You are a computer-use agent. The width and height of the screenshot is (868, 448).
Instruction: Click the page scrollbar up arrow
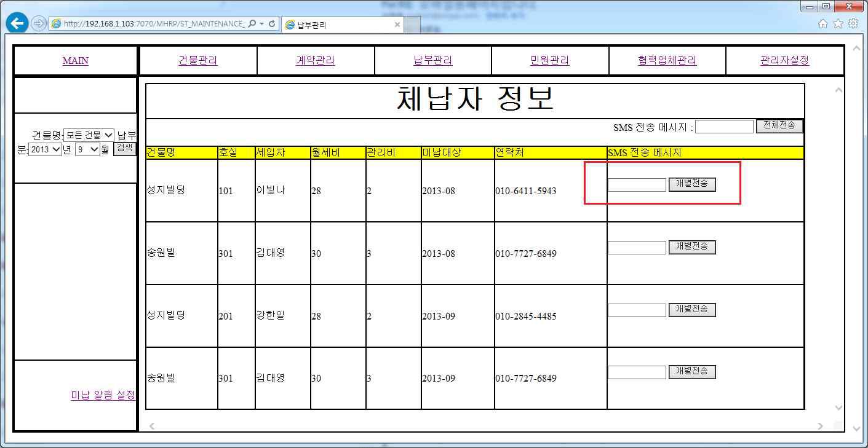pos(856,48)
